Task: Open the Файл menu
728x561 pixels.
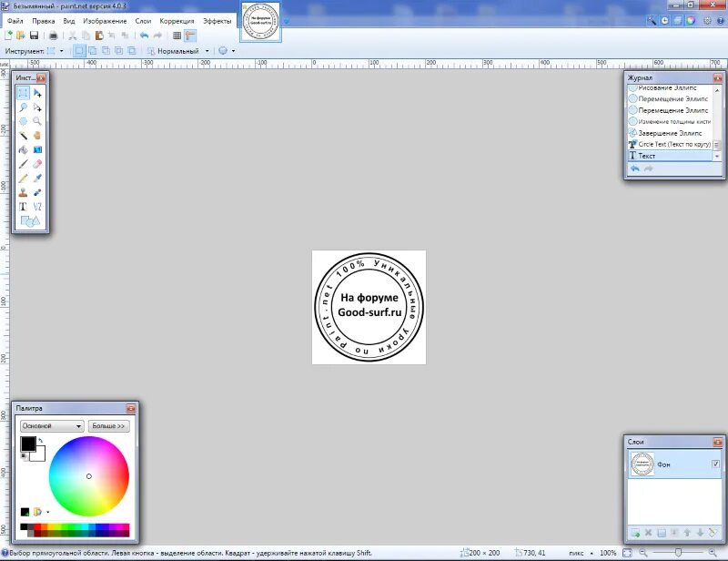Action: pos(15,21)
